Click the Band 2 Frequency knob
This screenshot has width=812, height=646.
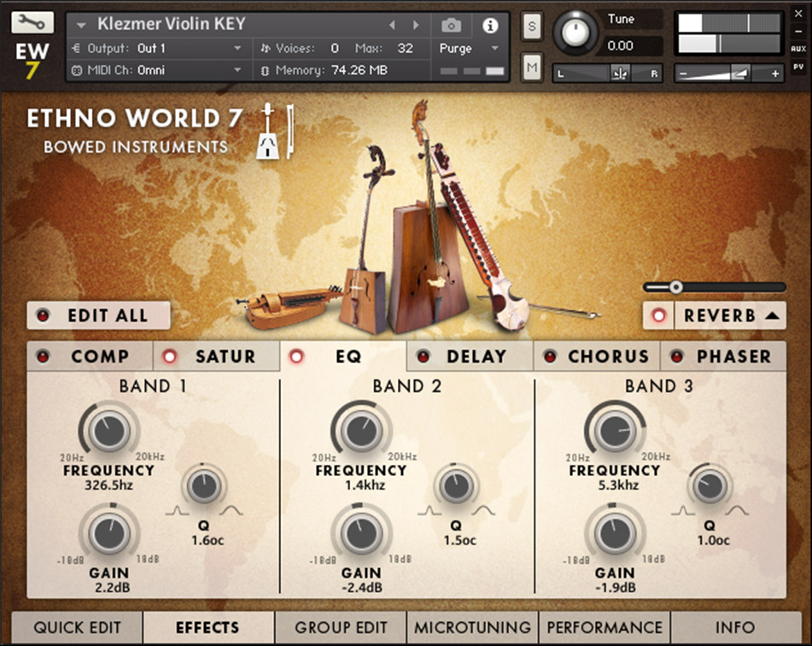coord(361,431)
